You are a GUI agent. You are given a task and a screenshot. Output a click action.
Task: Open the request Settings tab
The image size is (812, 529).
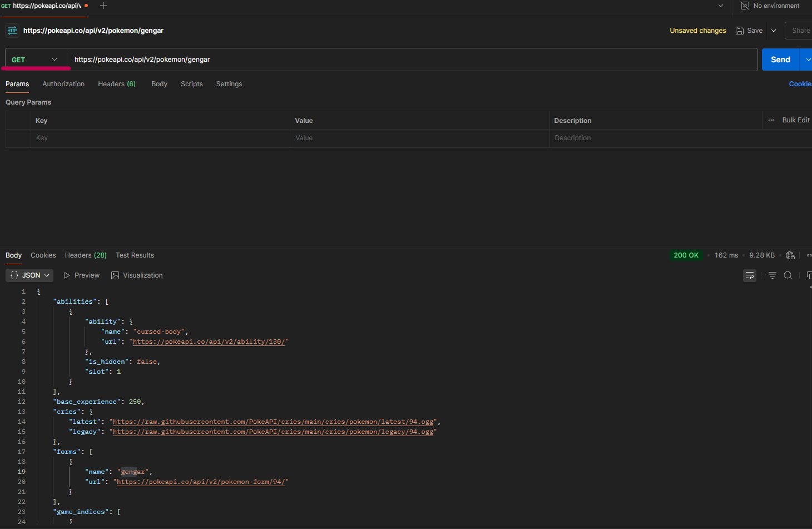(x=229, y=84)
